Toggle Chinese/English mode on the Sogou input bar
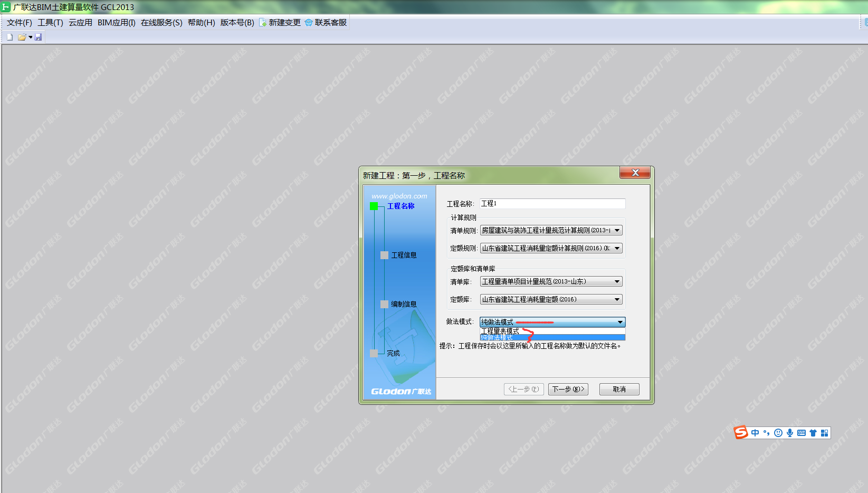This screenshot has width=868, height=493. click(x=755, y=433)
